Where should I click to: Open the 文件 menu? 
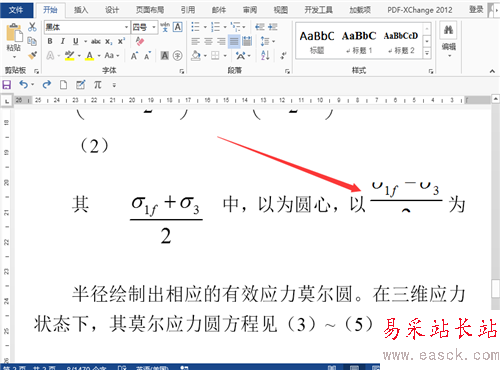(x=16, y=10)
